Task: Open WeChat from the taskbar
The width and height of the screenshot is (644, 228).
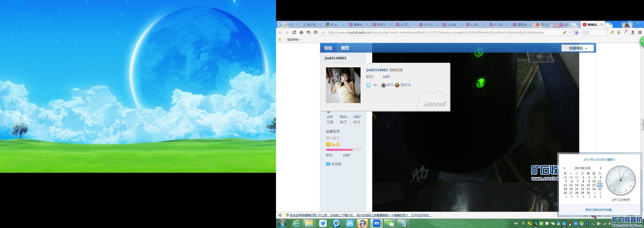Action: pyautogui.click(x=390, y=223)
